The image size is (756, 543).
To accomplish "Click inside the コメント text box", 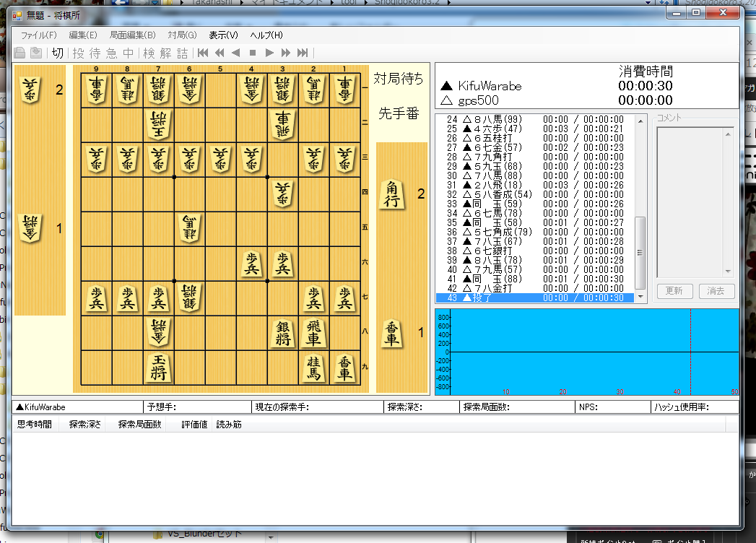I will pyautogui.click(x=690, y=202).
